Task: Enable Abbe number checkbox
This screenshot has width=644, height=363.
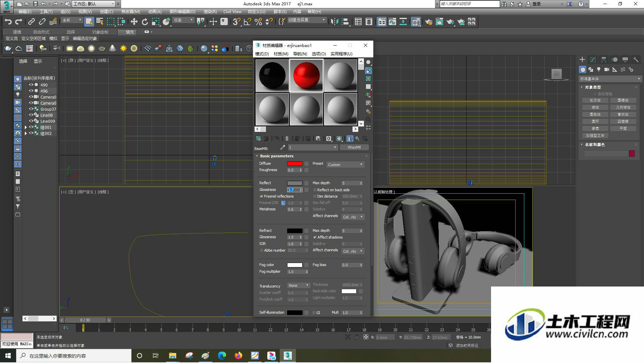Action: click(x=262, y=250)
